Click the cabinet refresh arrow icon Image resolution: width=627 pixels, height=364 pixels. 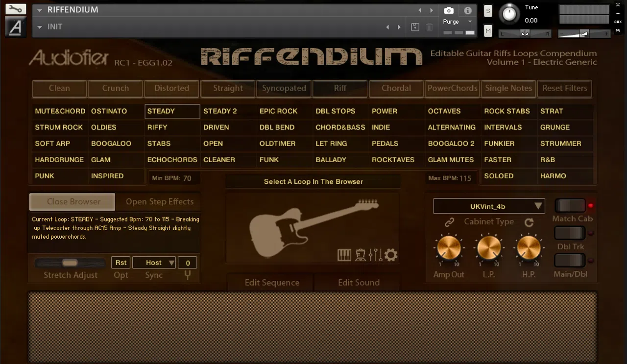click(529, 222)
